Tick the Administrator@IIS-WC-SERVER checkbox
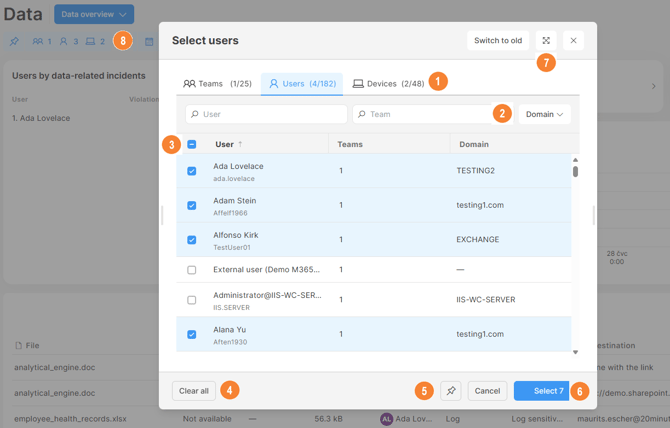Image resolution: width=670 pixels, height=428 pixels. [x=192, y=300]
